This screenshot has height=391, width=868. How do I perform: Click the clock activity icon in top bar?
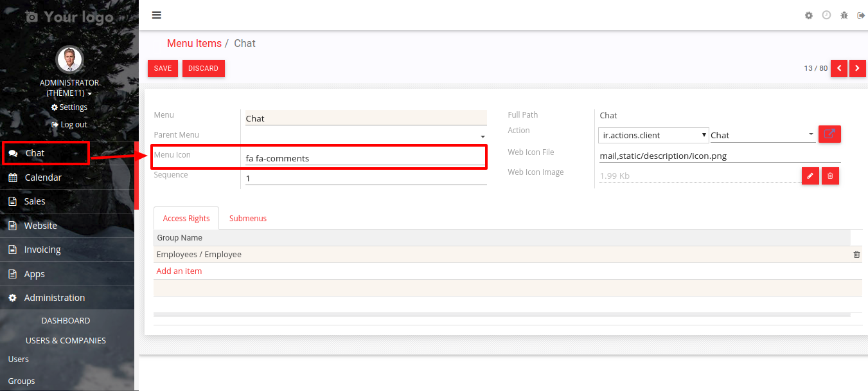pyautogui.click(x=826, y=15)
